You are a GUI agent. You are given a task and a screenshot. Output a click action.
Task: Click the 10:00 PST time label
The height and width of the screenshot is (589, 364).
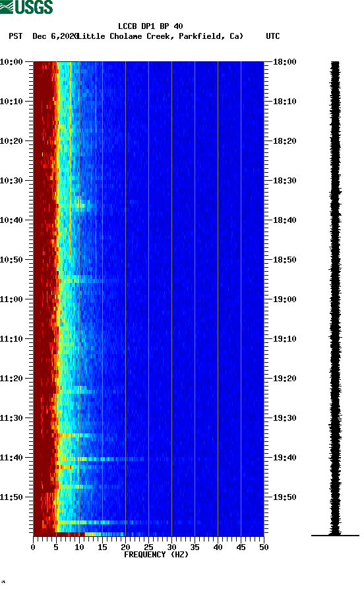(11, 61)
